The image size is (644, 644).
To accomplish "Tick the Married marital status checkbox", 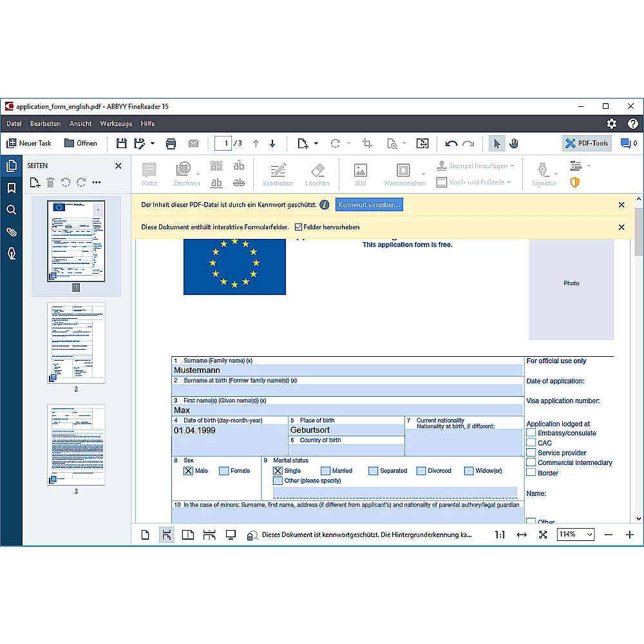I will point(325,471).
